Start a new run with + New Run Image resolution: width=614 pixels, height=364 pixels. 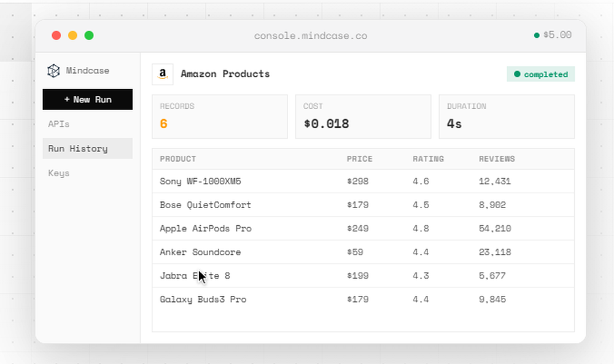tap(88, 99)
